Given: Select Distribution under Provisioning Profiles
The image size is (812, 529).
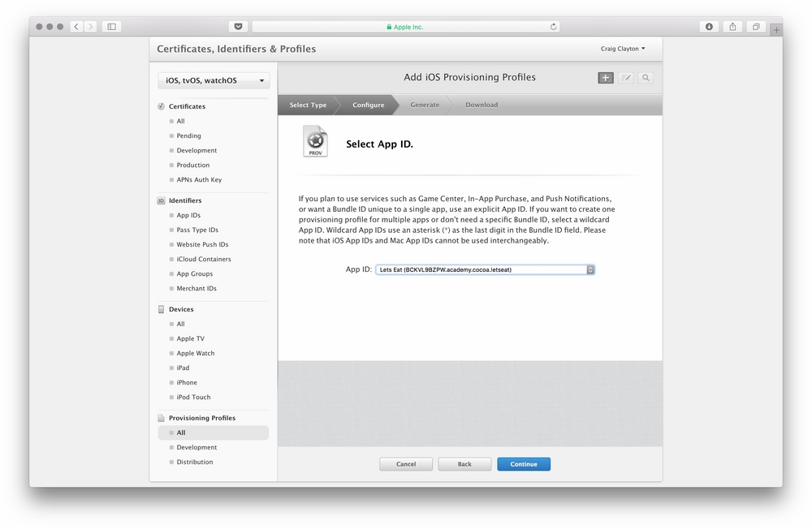Looking at the screenshot, I should click(x=194, y=462).
